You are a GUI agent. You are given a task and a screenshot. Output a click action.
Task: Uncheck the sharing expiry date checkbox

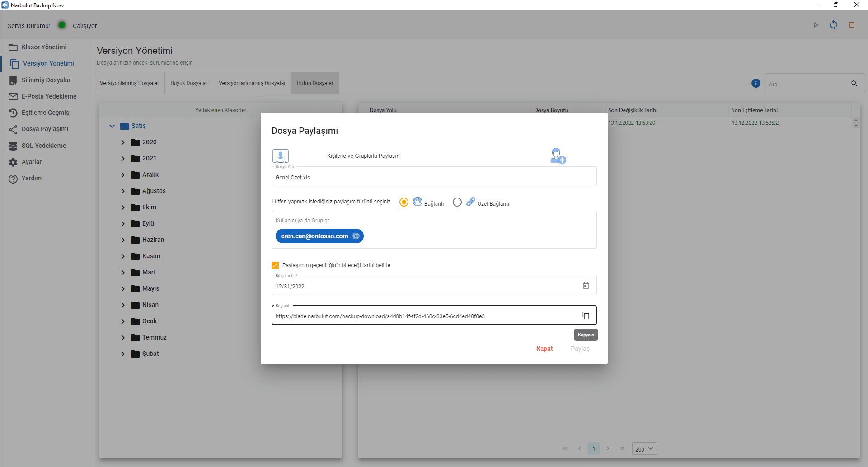coord(275,265)
